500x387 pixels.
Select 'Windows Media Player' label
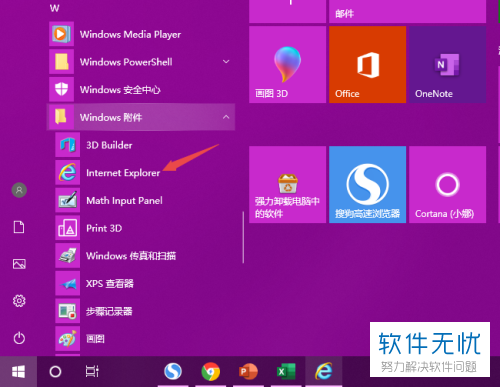(x=130, y=34)
